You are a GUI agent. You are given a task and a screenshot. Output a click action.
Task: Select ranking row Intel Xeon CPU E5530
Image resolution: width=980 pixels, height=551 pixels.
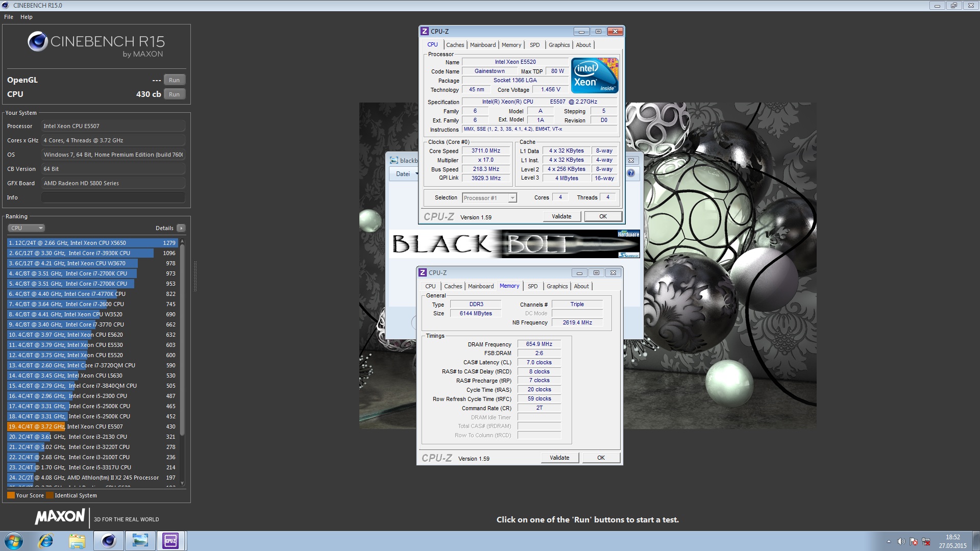coord(92,345)
